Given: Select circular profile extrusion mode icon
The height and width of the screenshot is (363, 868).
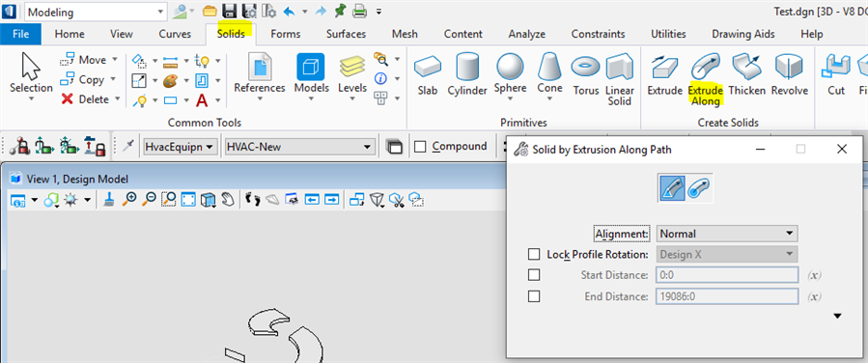Looking at the screenshot, I should 698,188.
